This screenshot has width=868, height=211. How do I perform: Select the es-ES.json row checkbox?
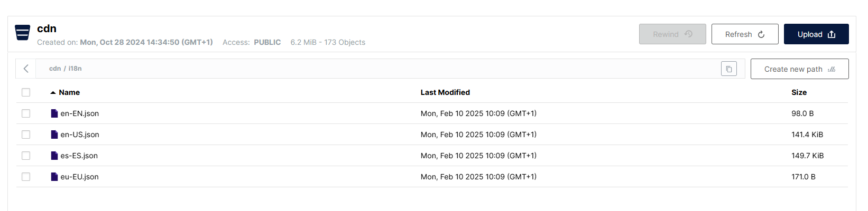[26, 156]
